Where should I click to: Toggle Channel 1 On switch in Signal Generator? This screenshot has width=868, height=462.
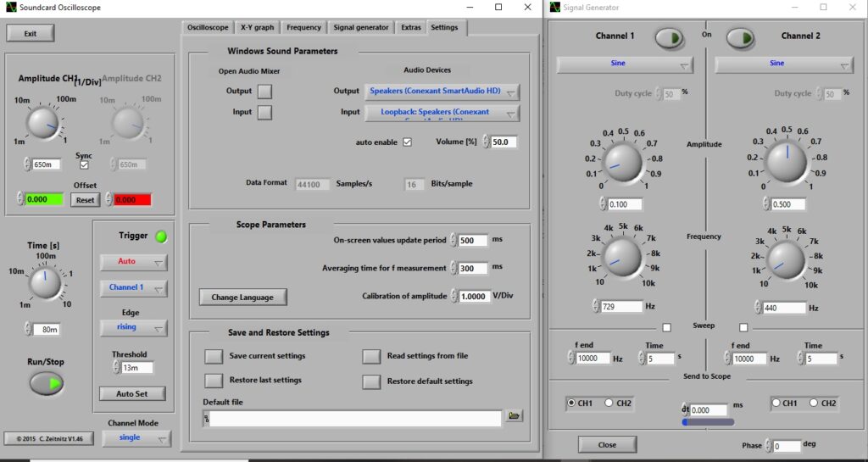pyautogui.click(x=670, y=37)
